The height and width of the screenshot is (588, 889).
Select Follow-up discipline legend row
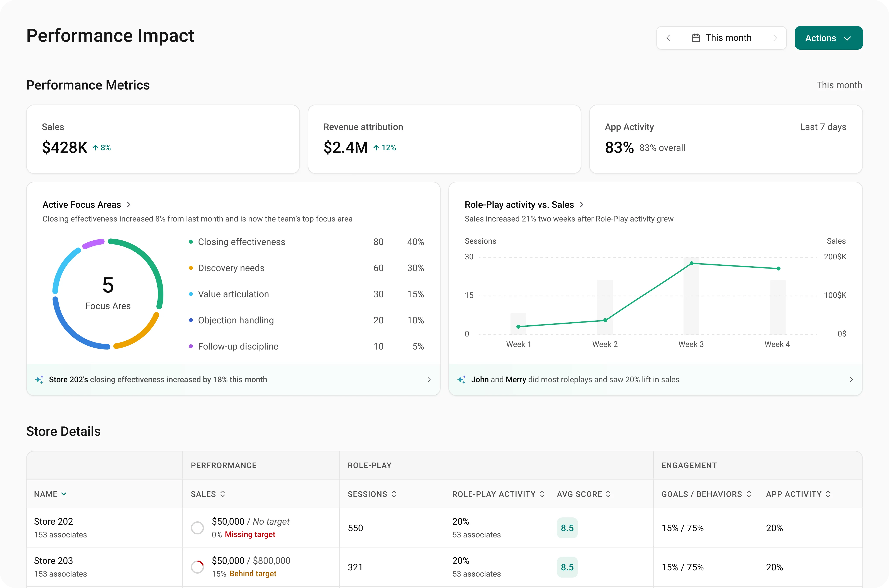point(306,346)
